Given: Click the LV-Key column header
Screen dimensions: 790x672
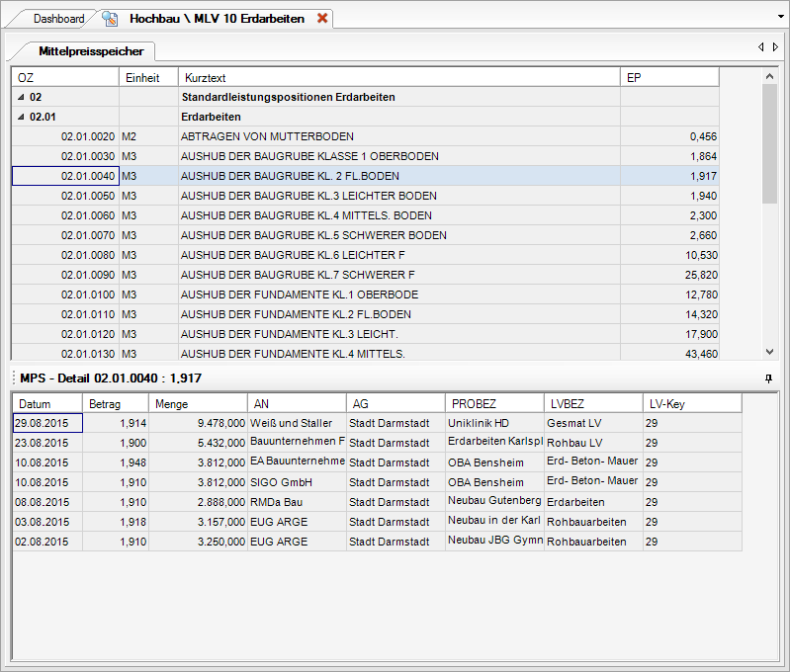Looking at the screenshot, I should [692, 403].
